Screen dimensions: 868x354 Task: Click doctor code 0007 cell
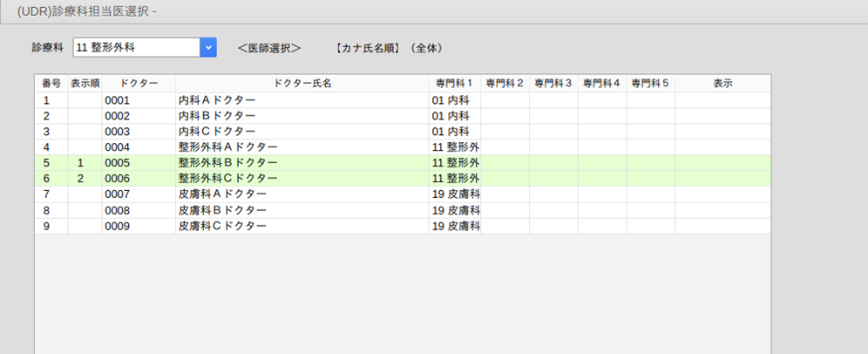139,194
